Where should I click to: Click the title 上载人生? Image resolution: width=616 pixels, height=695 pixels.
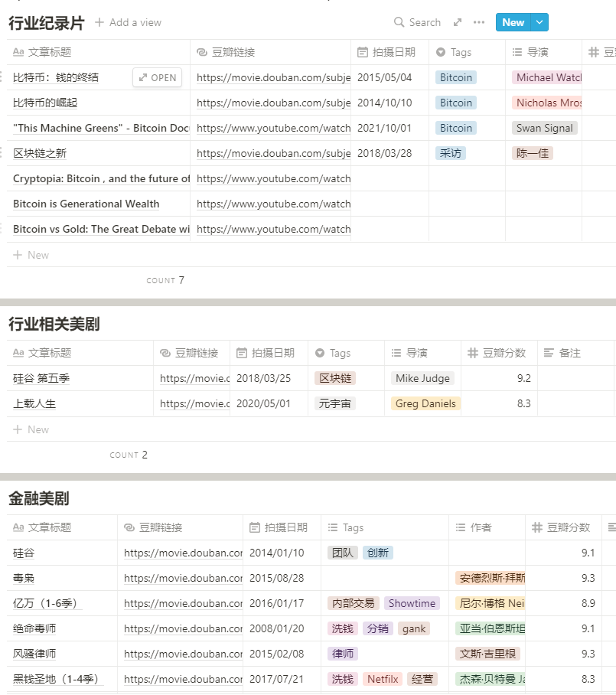tap(34, 404)
